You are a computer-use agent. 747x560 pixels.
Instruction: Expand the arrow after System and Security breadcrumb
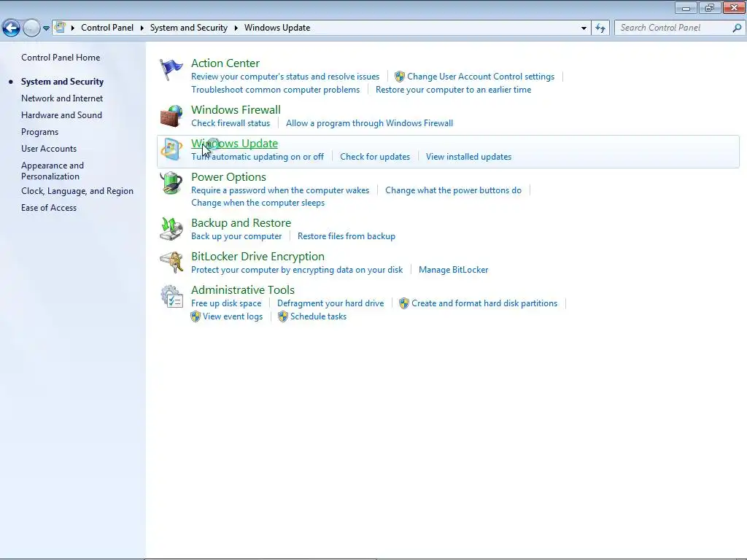[x=236, y=28]
